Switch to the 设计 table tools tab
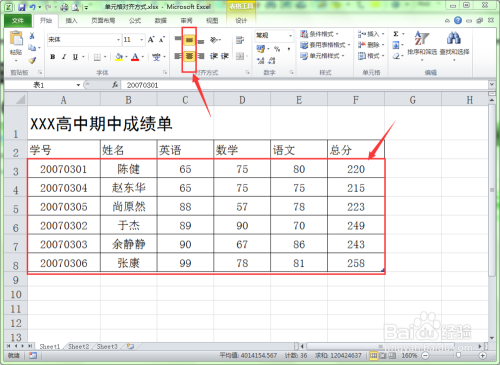The width and height of the screenshot is (500, 365). [x=241, y=21]
